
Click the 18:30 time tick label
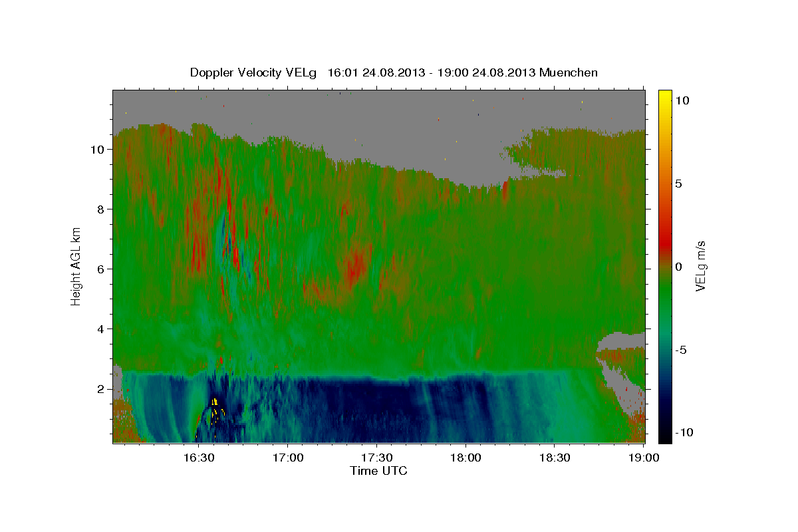point(554,458)
